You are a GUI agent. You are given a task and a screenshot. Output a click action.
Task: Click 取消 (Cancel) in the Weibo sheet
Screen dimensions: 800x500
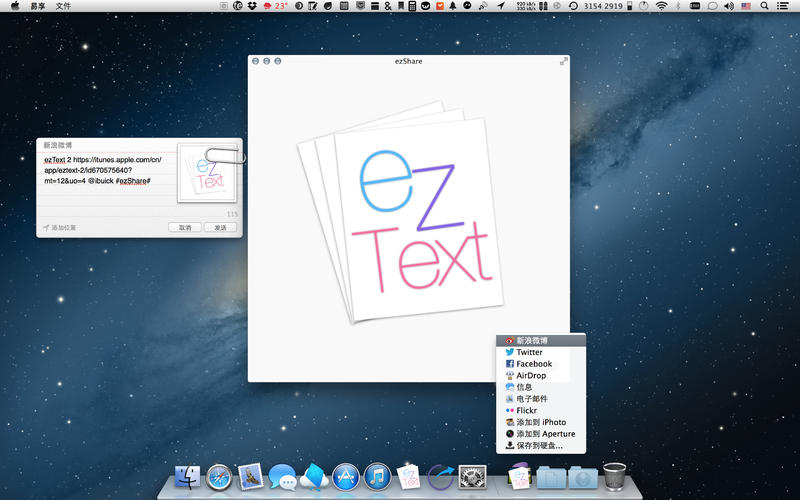pyautogui.click(x=185, y=228)
